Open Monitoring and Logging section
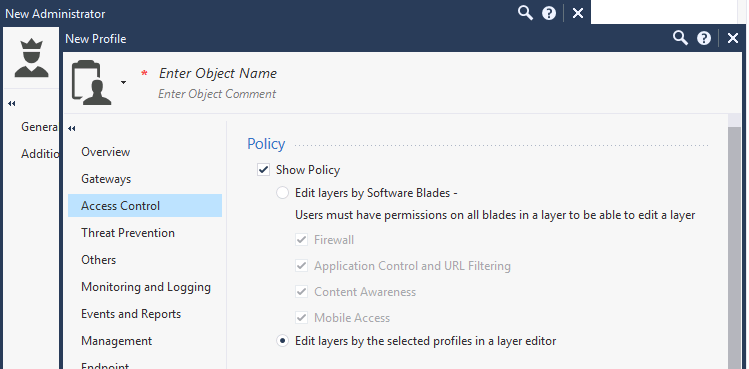 pyautogui.click(x=145, y=287)
